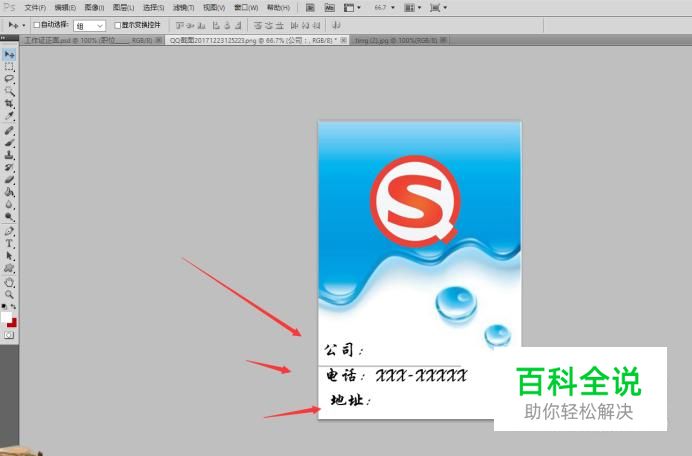Enable the 显示变换控件 checkbox
Screen dimensions: 692x456
(x=117, y=25)
